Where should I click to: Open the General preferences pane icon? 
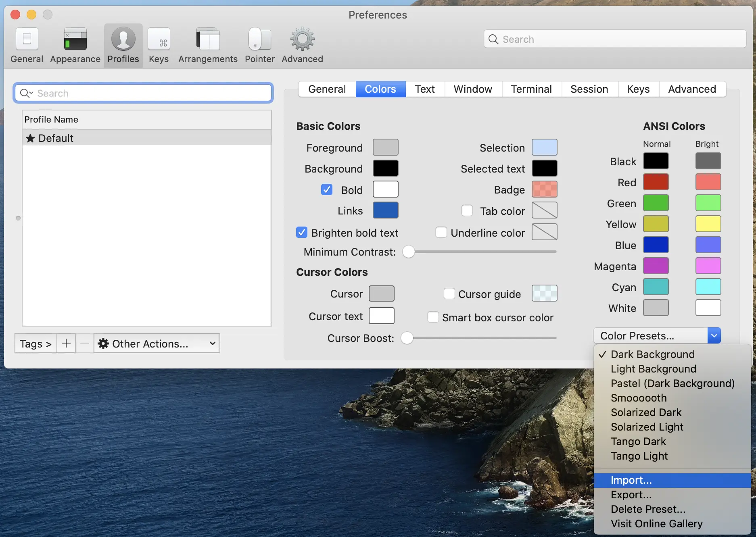(27, 40)
